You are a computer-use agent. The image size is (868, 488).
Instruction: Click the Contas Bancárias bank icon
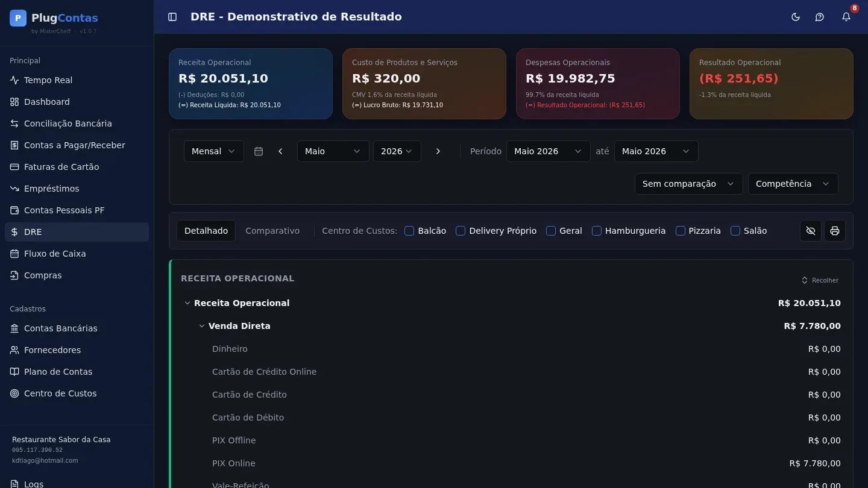[x=14, y=328]
